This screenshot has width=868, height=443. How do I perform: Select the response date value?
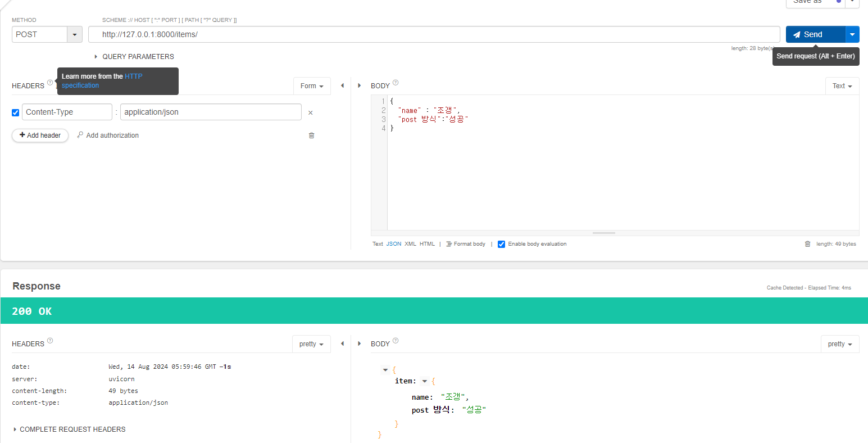point(170,367)
